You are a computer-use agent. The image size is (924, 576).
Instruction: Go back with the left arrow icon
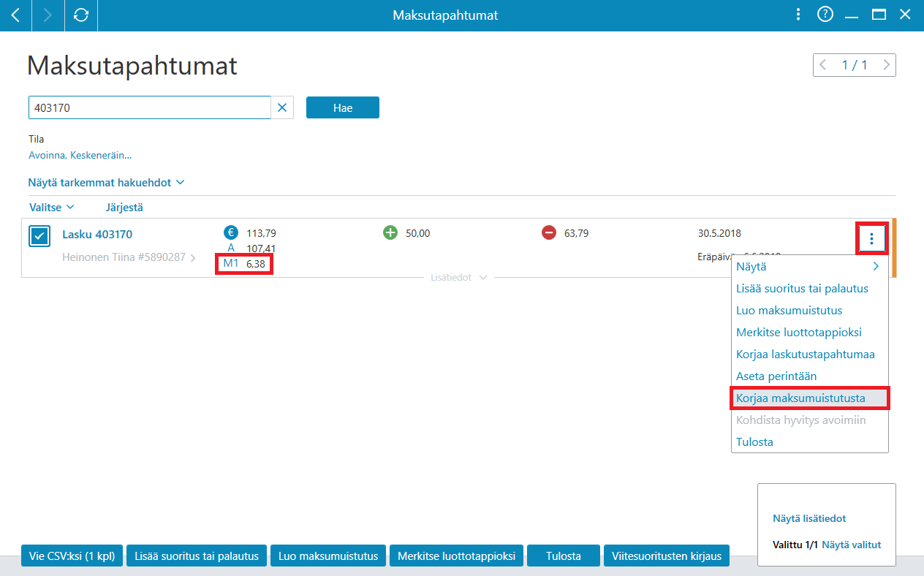(x=15, y=15)
